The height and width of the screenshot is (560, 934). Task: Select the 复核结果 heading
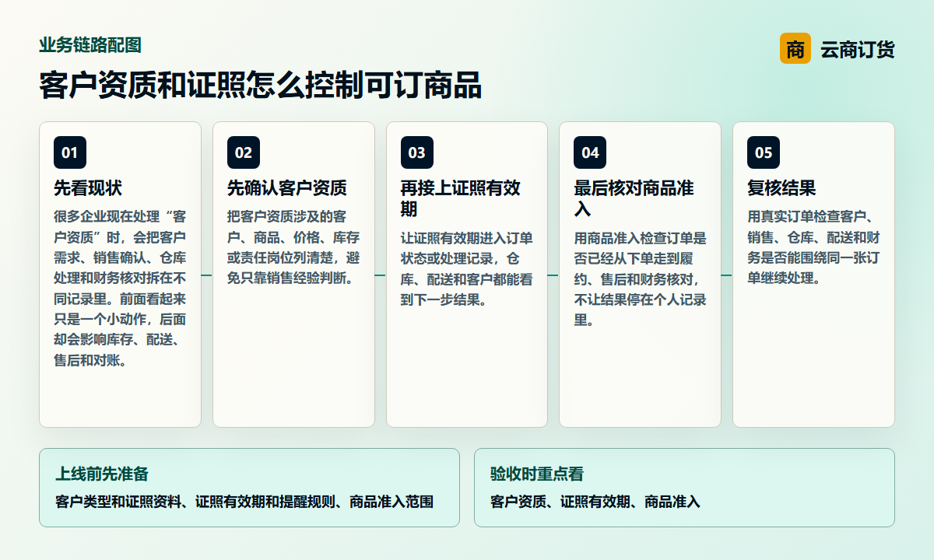781,188
